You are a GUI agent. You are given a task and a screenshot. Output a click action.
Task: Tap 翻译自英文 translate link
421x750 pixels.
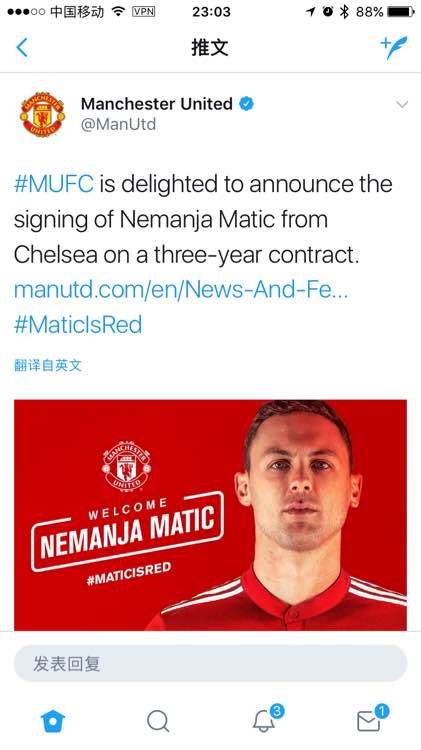point(48,365)
